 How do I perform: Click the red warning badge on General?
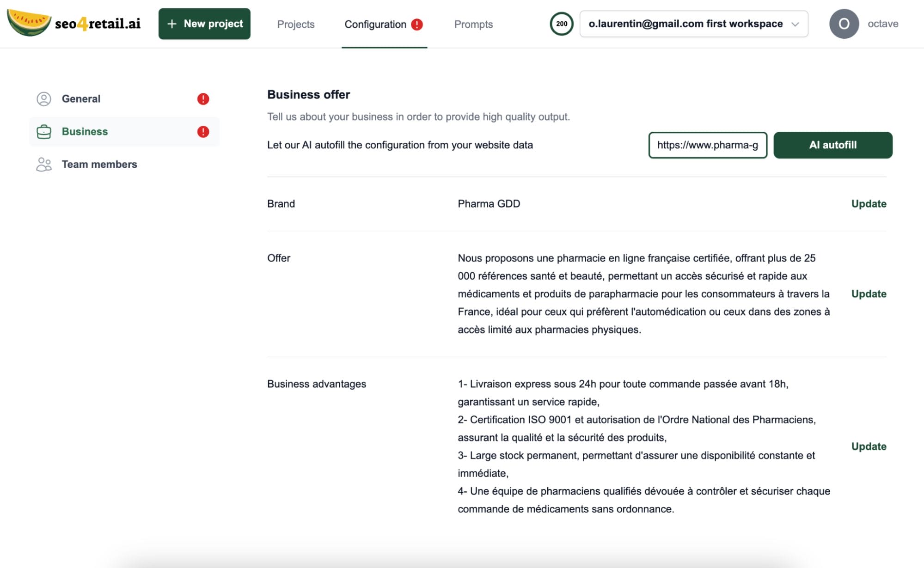coord(203,99)
